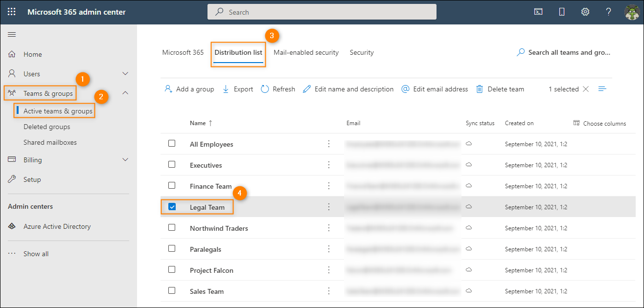Click the Delete team button
This screenshot has width=644, height=308.
click(x=500, y=89)
